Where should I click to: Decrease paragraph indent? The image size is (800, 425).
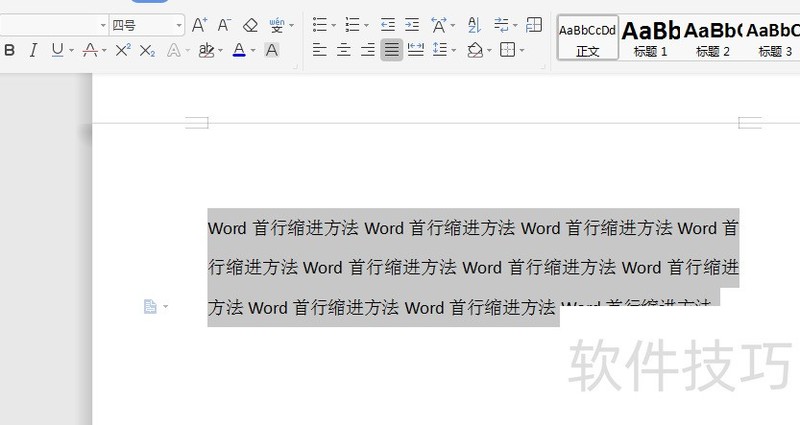click(388, 24)
